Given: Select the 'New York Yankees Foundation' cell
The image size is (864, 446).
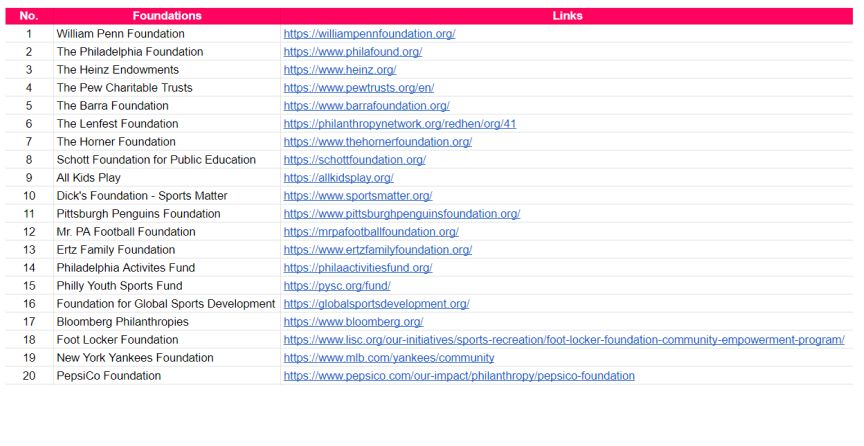Looking at the screenshot, I should 167,358.
